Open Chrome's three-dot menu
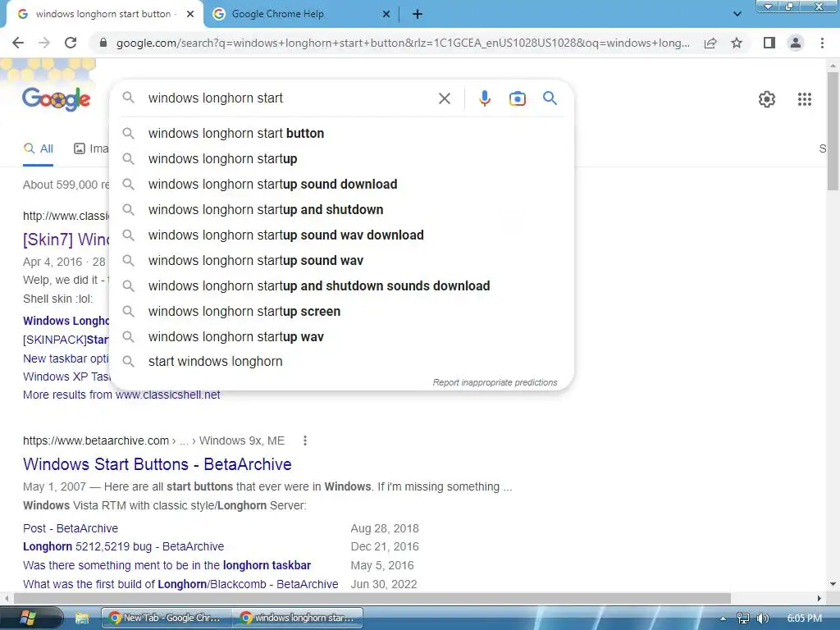The width and height of the screenshot is (840, 630). coord(822,43)
